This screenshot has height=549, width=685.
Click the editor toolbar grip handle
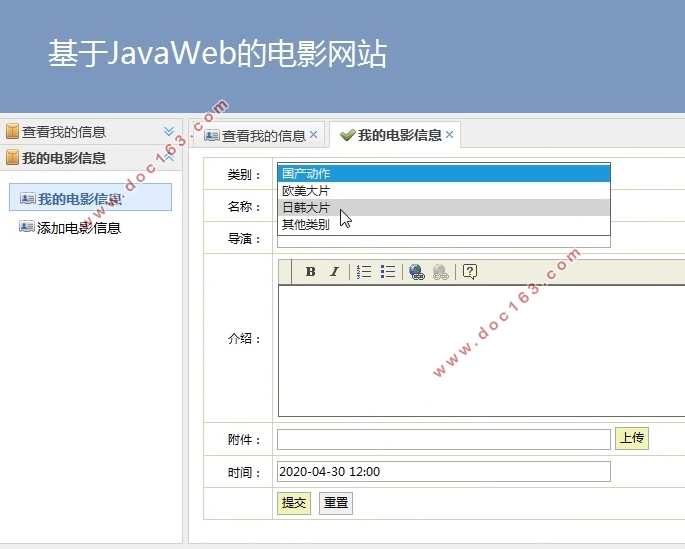coord(286,272)
